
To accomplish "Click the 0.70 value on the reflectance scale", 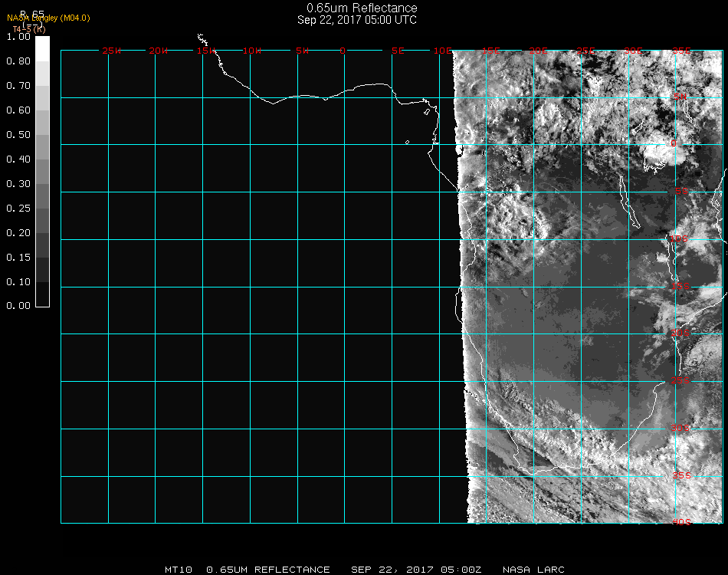I will tap(18, 86).
